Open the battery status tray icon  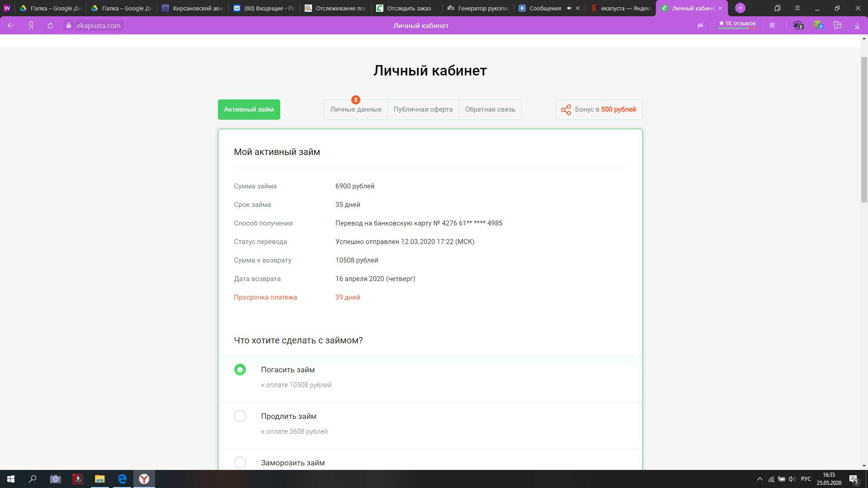pyautogui.click(x=782, y=479)
